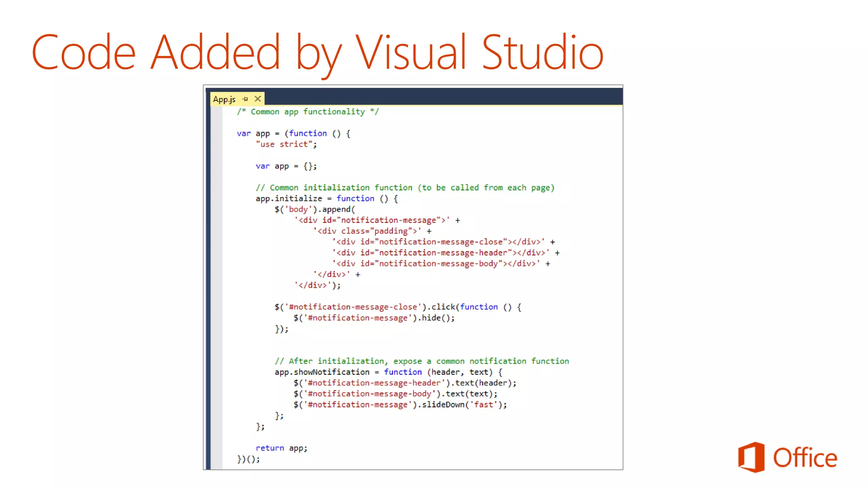Click the 'app.showNotification = function' line
868x488 pixels.
(388, 372)
